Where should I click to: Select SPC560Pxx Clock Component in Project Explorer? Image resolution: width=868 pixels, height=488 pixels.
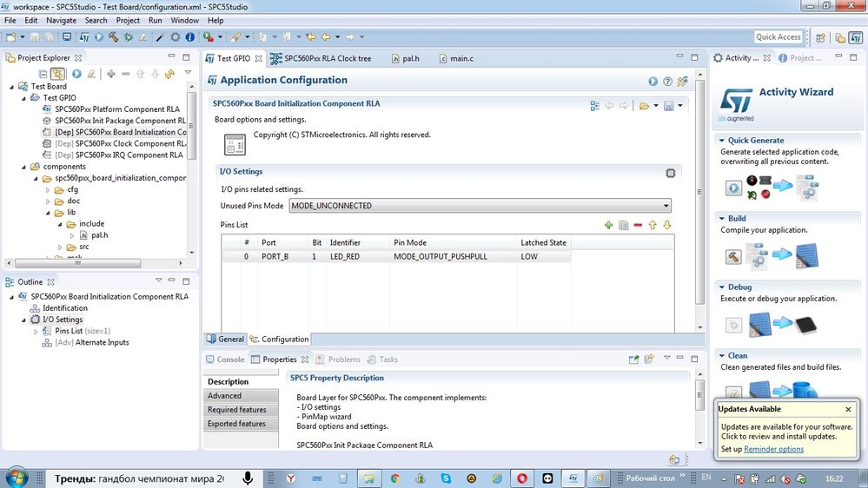115,144
